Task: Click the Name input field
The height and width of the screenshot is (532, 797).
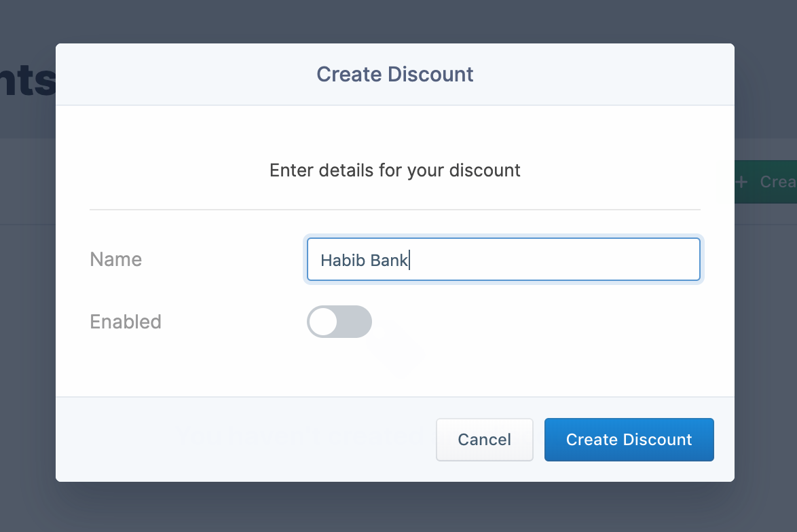Action: [x=503, y=259]
